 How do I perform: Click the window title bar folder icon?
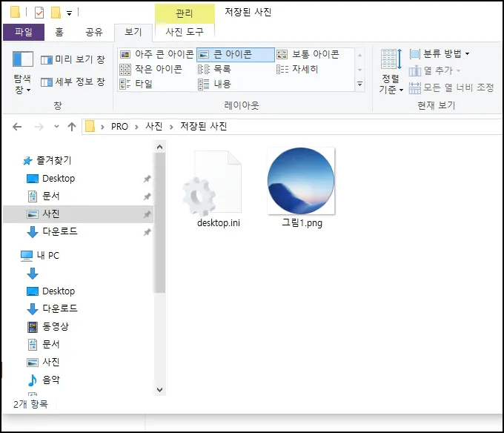tap(15, 12)
